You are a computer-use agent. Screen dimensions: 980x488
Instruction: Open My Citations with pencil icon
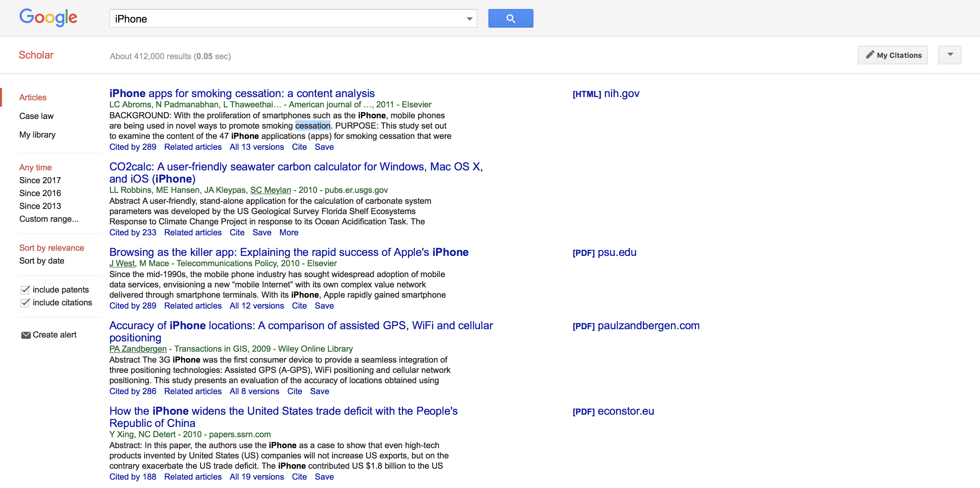click(892, 55)
